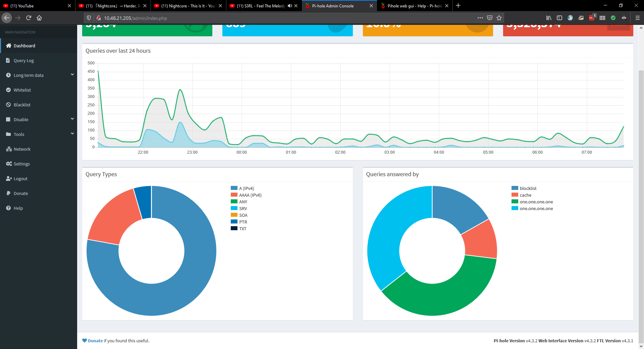Expand the Disable submenu chevron
644x349 pixels.
coord(72,119)
